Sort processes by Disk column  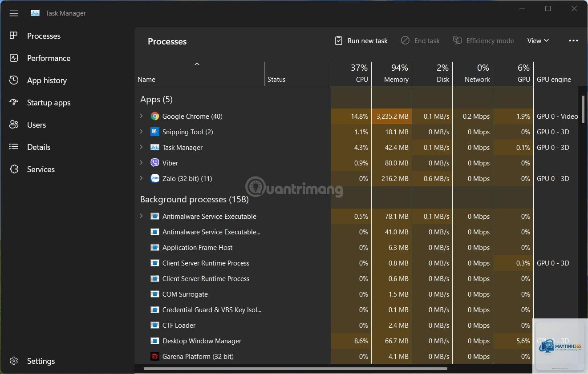coord(432,73)
